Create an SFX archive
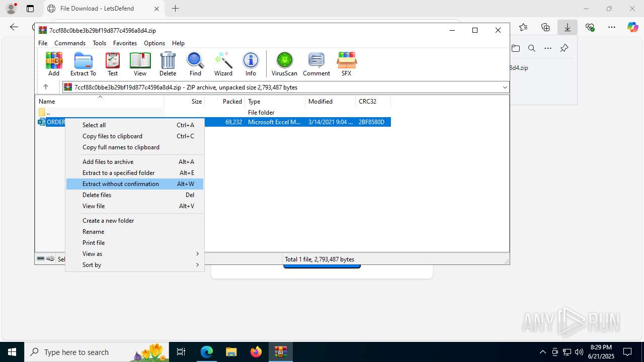 click(x=346, y=64)
